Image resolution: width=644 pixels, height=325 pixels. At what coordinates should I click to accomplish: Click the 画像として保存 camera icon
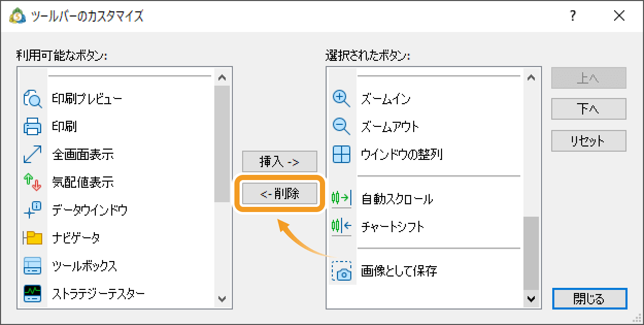342,271
